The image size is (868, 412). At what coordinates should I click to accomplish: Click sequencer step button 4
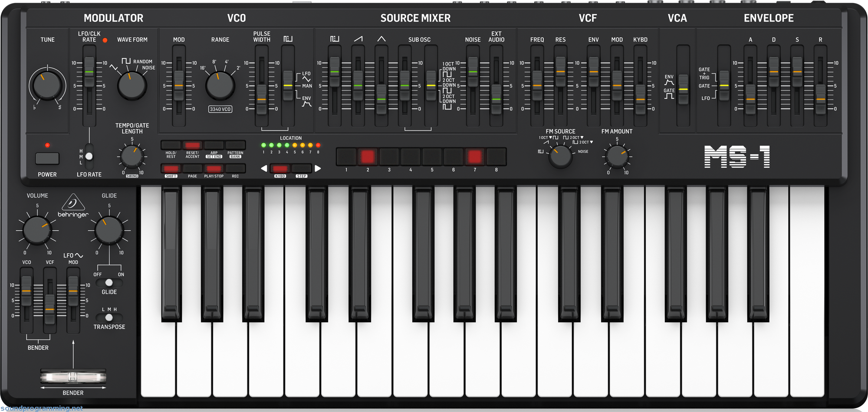point(411,157)
